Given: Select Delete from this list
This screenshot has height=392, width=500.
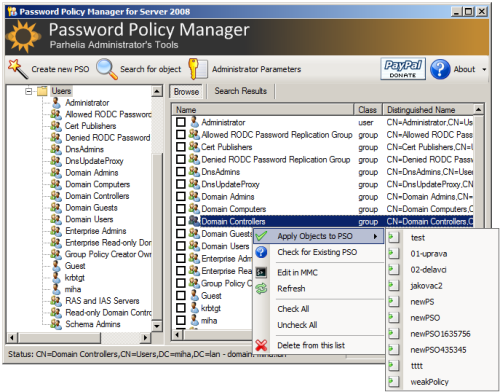Looking at the screenshot, I should coord(319,345).
